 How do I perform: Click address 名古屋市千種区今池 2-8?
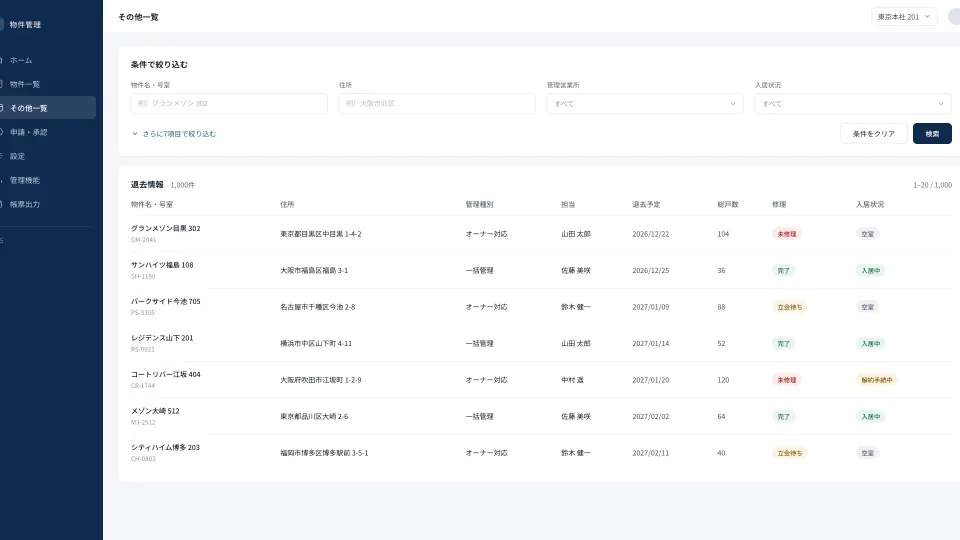coord(318,307)
